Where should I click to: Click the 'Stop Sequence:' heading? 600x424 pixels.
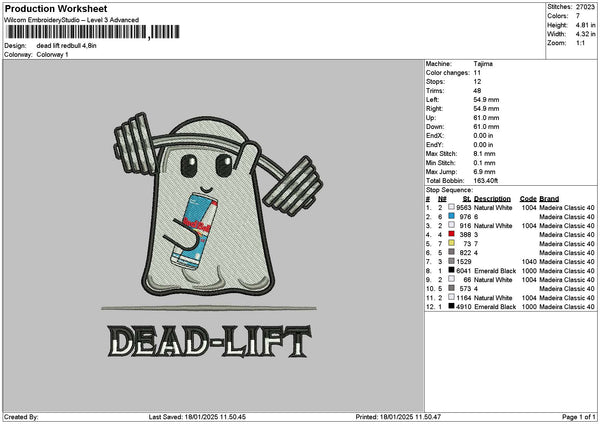tap(449, 190)
